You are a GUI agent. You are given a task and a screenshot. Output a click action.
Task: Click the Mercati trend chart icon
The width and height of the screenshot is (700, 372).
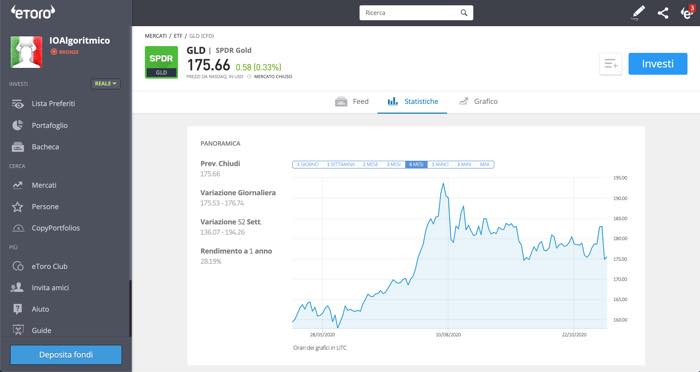click(17, 185)
